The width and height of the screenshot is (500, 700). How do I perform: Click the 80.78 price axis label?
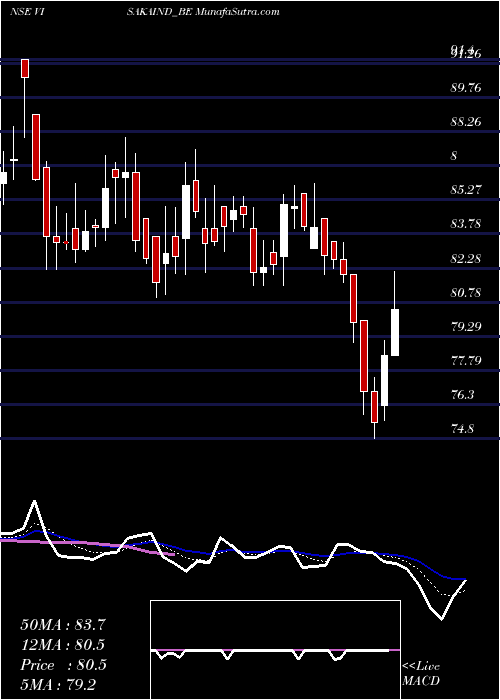coord(466,292)
